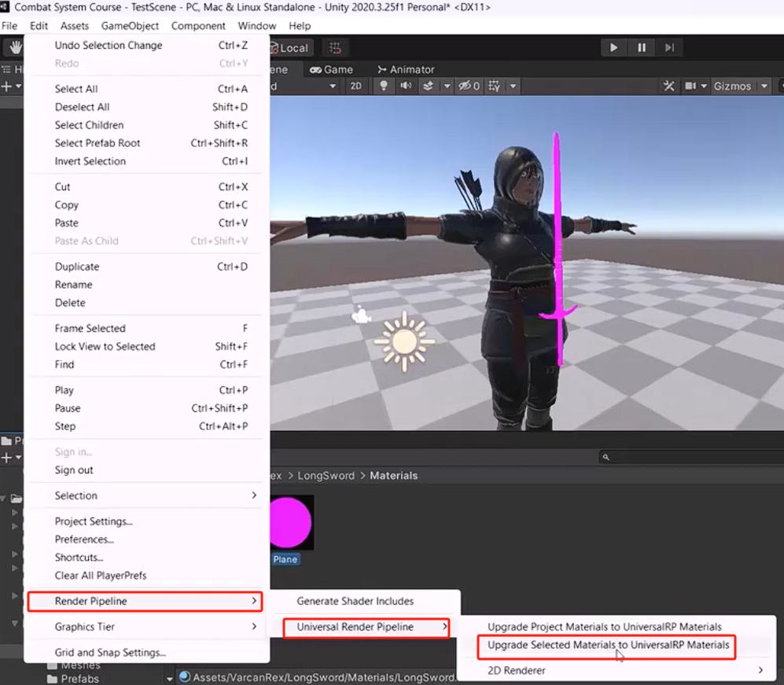Choose Generate Shader Includes
Screen dimensions: 784x685
[x=366, y=601]
